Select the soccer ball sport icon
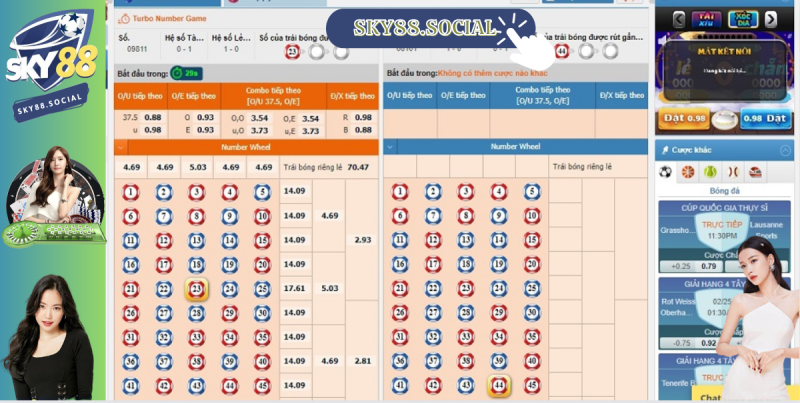800x403 pixels. click(665, 172)
